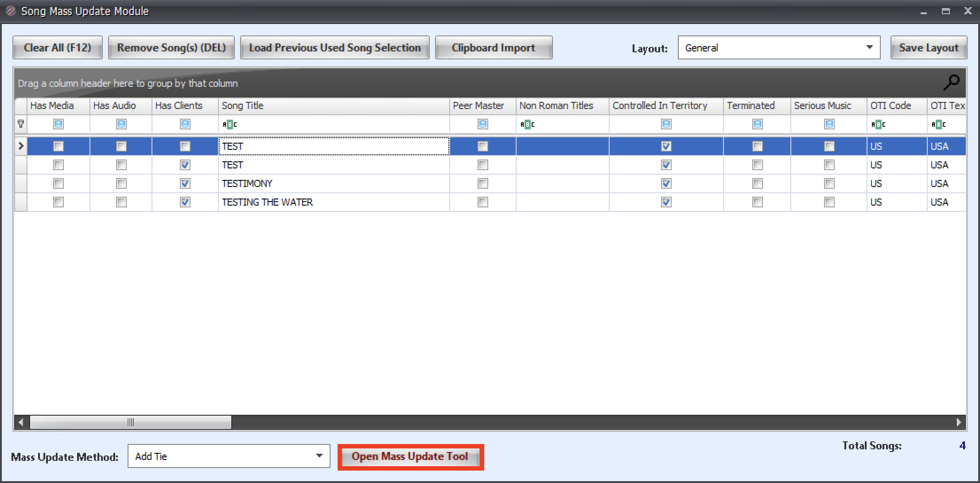Click Open Mass Update Tool button
The height and width of the screenshot is (483, 980).
[410, 457]
